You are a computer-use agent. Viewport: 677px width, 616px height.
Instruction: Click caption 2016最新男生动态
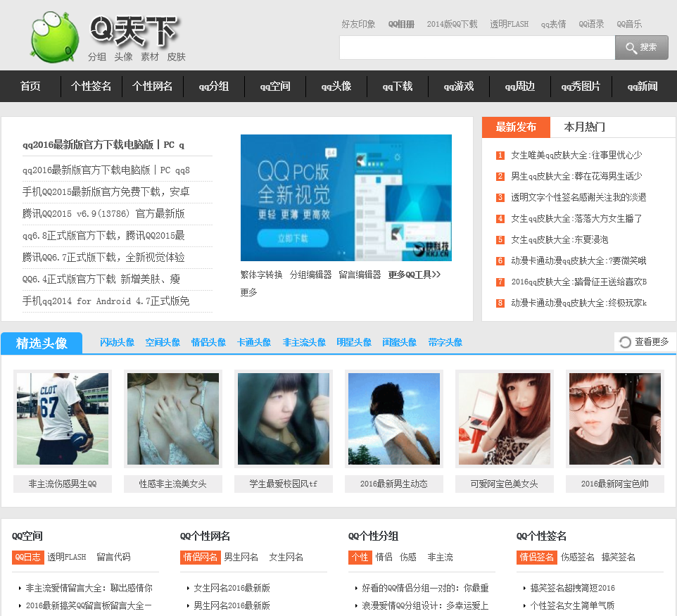(394, 484)
